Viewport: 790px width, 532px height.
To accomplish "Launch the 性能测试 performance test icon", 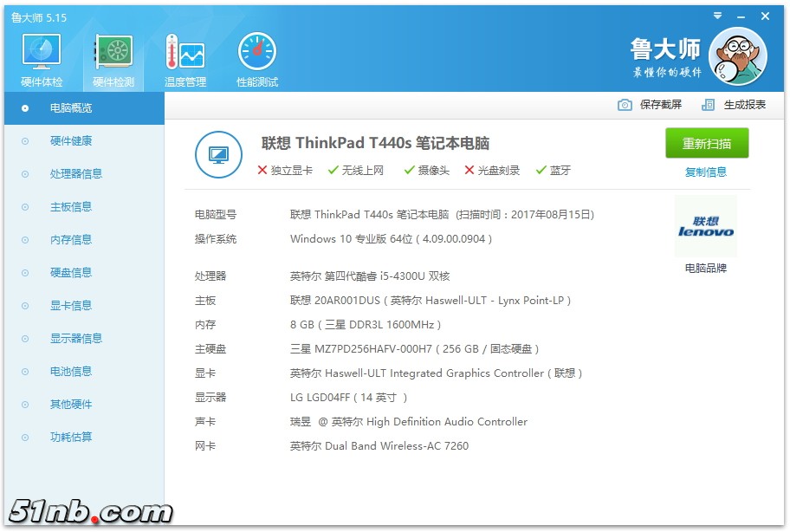I will 257,52.
